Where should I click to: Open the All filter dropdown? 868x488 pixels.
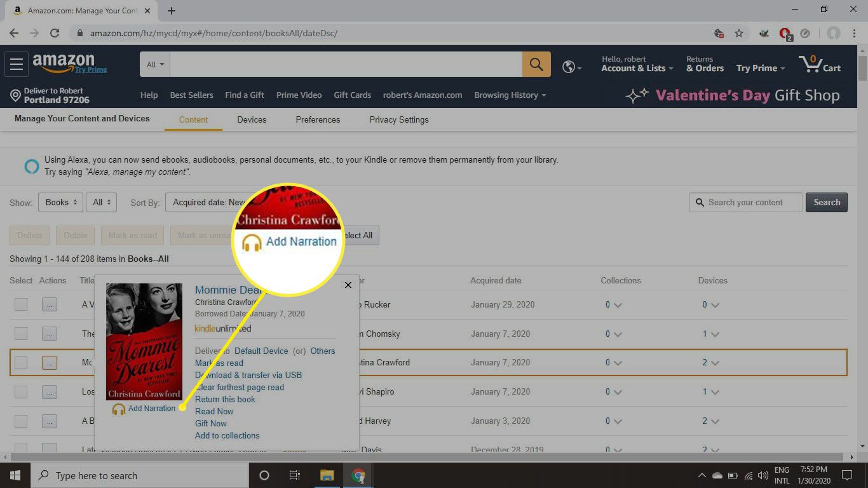tap(101, 202)
